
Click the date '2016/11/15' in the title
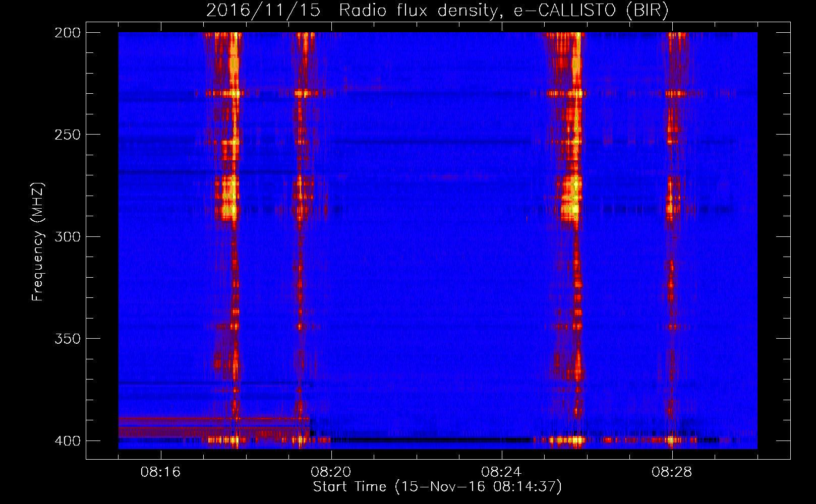pos(263,11)
